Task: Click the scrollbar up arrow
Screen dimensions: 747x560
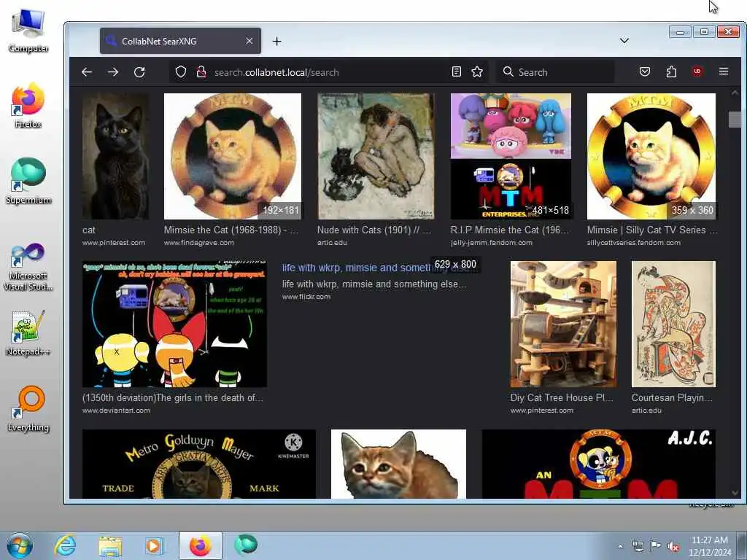Action: tap(735, 93)
